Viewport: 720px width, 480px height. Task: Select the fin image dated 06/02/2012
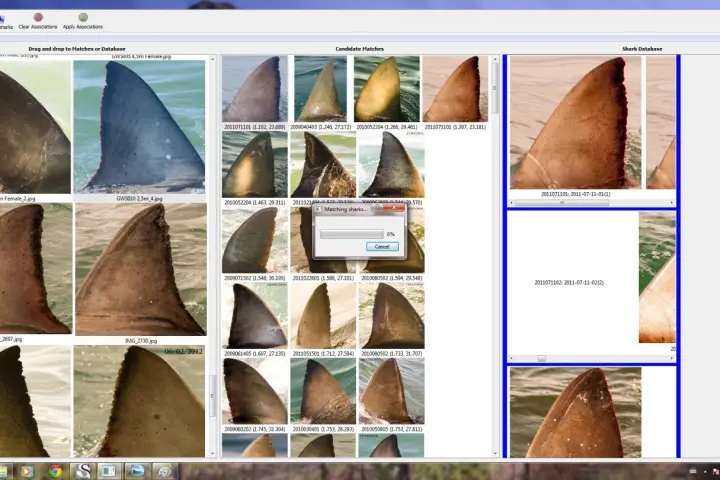coord(140,401)
